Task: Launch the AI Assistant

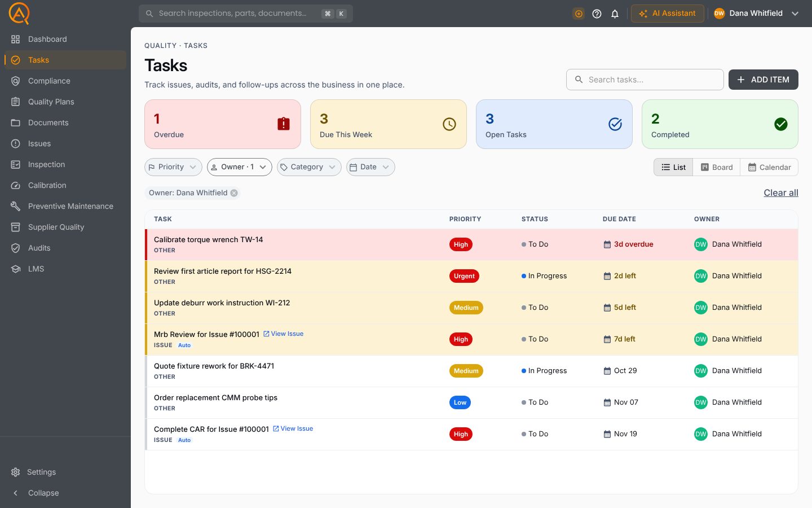Action: [x=668, y=14]
